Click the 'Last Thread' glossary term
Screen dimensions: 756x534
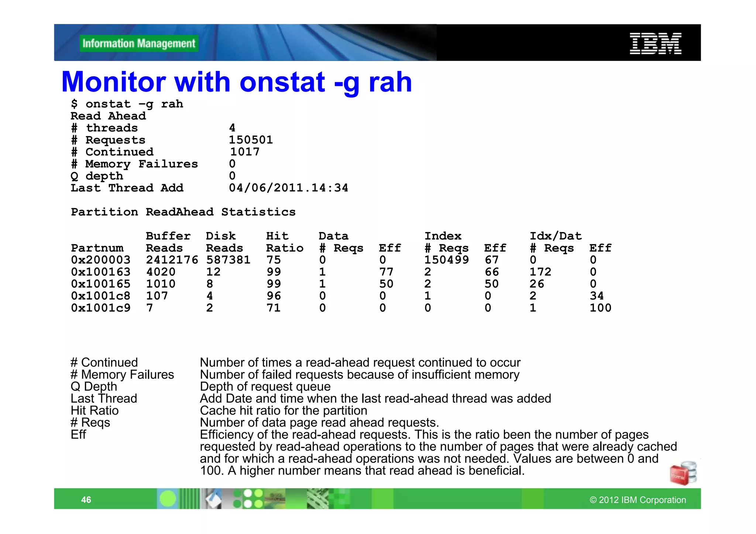click(104, 399)
